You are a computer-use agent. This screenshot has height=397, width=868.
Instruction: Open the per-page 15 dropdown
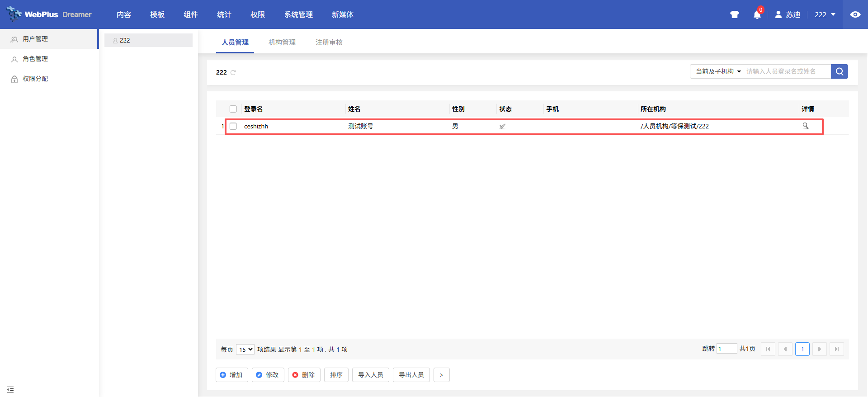coord(245,350)
